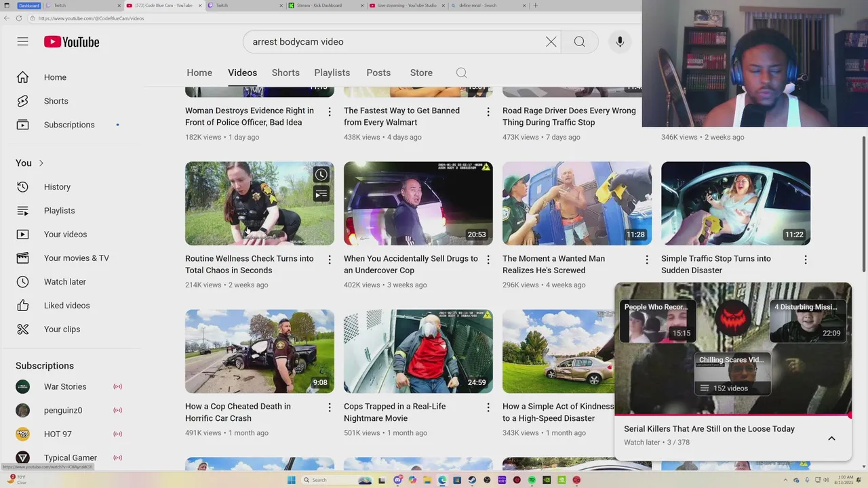Open options for Wanted Man video
The height and width of the screenshot is (488, 868).
point(647,260)
